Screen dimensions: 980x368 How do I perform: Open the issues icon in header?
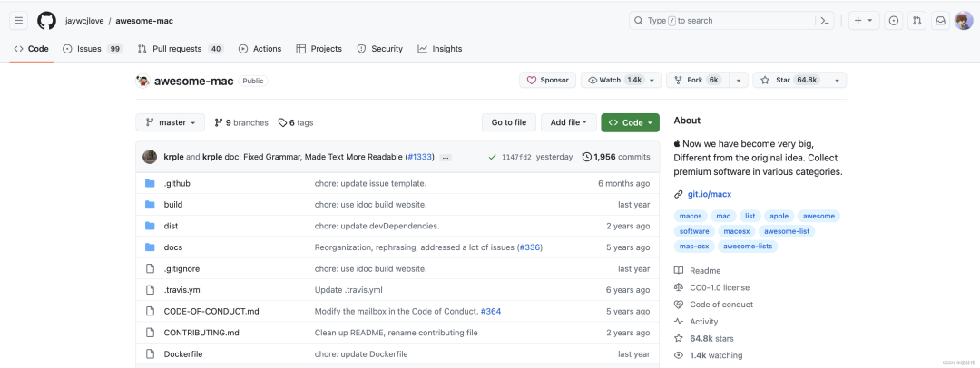coord(894,21)
